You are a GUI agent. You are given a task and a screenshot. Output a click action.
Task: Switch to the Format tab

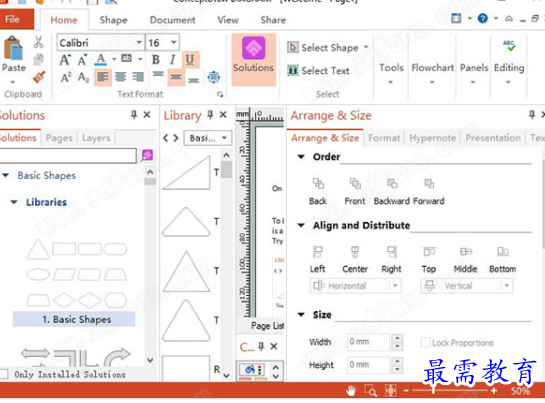tap(384, 138)
